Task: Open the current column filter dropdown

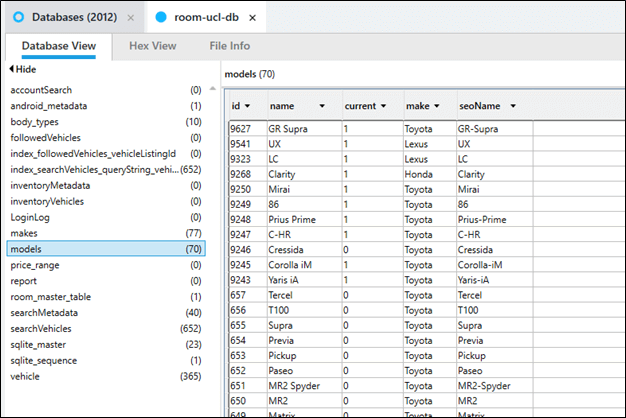Action: click(383, 106)
